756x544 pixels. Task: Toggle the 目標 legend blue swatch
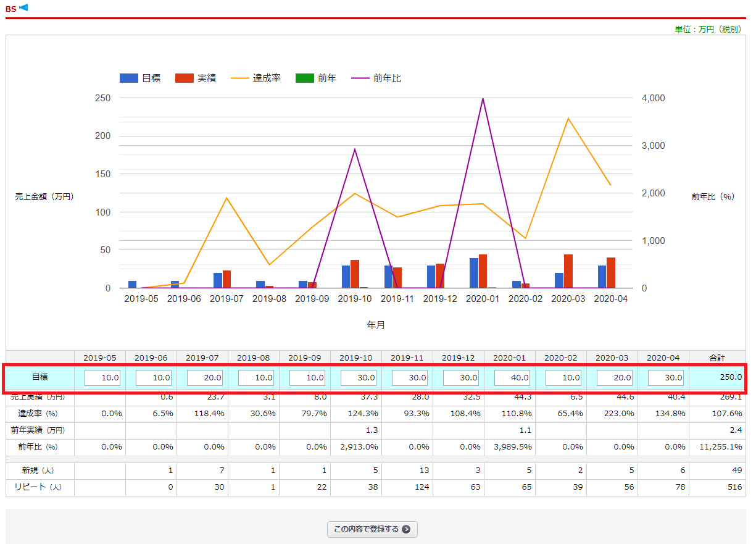(x=128, y=78)
